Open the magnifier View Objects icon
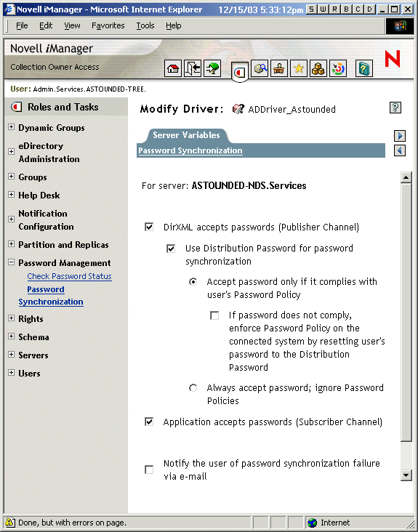Screen dimensions: 418x532 (x=260, y=68)
